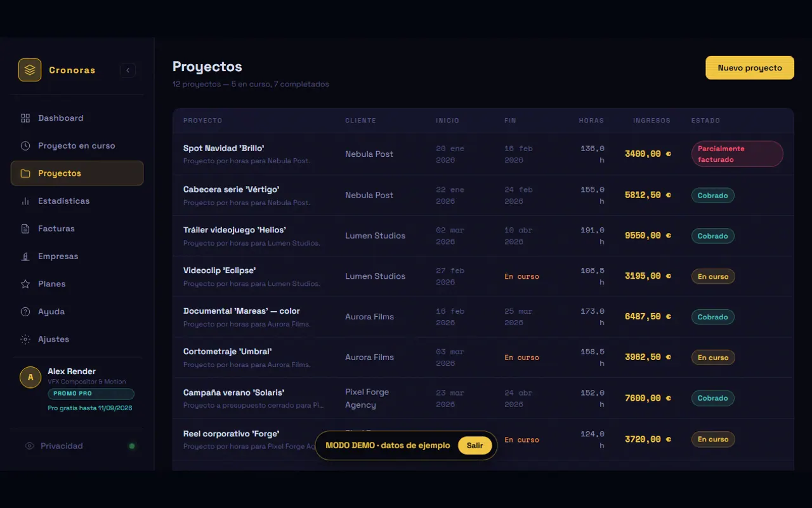Click 'Pro gratis hasta 11/09/2026' text
The width and height of the screenshot is (812, 508).
click(x=90, y=408)
